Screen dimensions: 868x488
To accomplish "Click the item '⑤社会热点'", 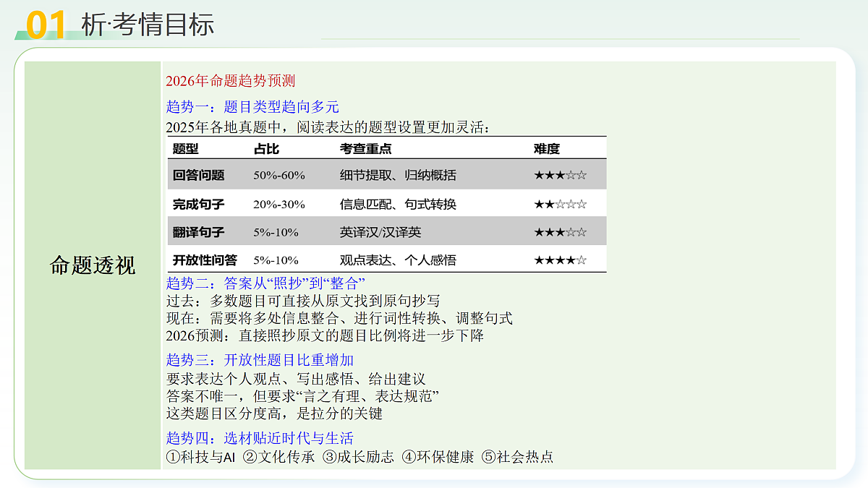I will click(518, 457).
